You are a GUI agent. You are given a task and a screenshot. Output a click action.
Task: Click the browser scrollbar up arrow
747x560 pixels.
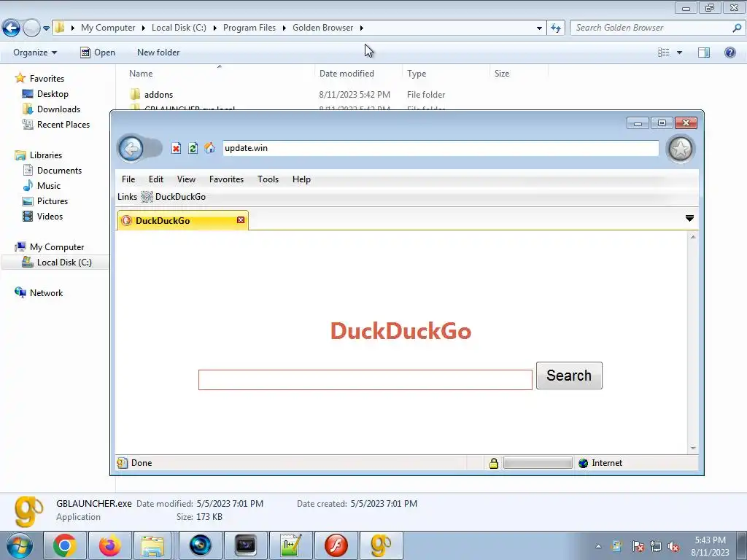point(693,237)
